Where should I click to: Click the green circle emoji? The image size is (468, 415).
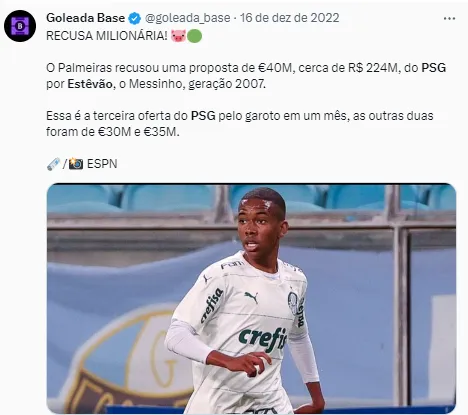point(194,36)
